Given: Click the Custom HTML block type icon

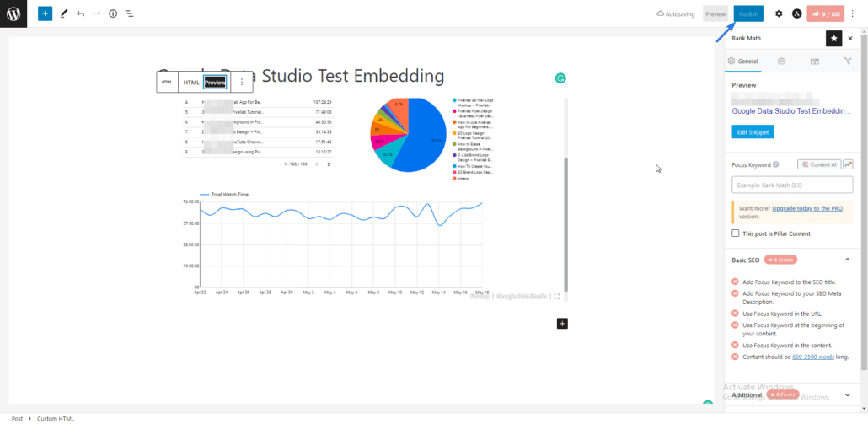Looking at the screenshot, I should (167, 83).
